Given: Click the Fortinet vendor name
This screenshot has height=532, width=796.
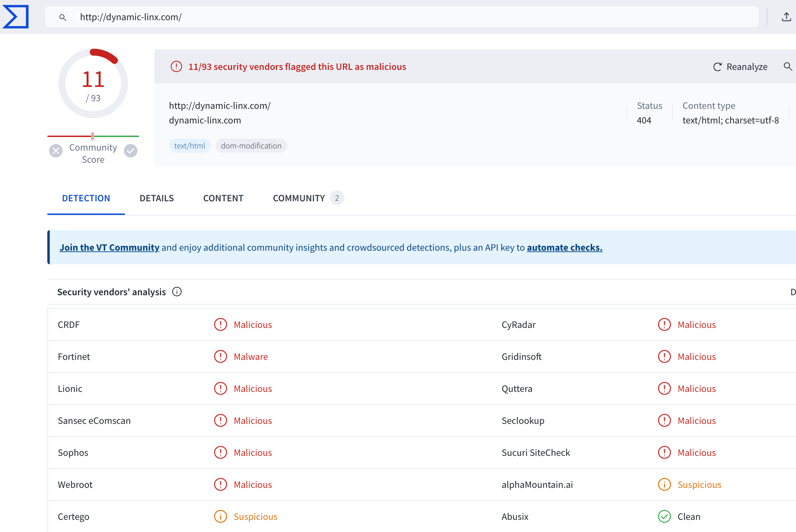Looking at the screenshot, I should [x=74, y=357].
